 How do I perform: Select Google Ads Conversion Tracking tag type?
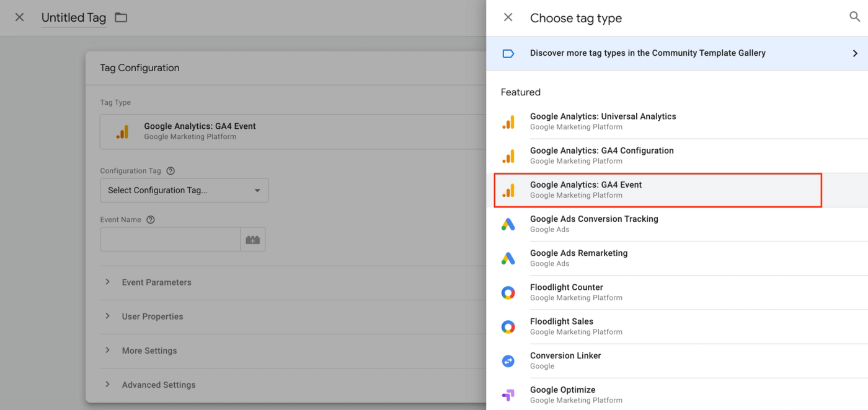tap(594, 224)
